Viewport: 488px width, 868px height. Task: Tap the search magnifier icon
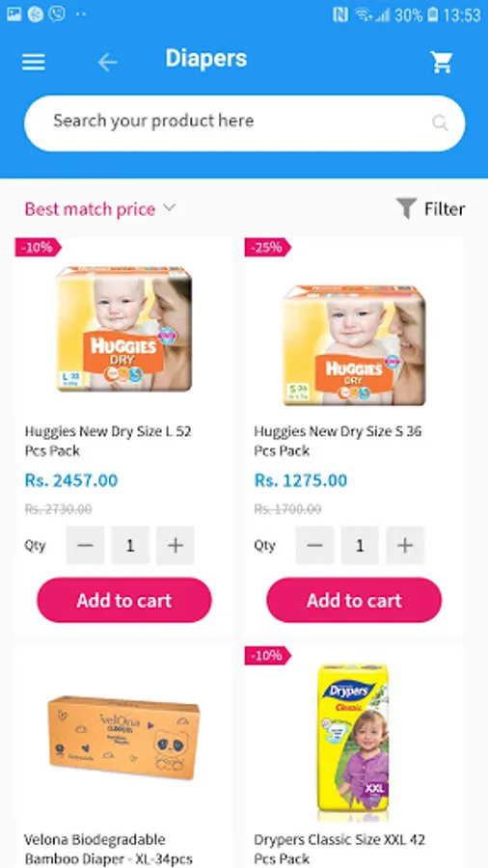(440, 122)
